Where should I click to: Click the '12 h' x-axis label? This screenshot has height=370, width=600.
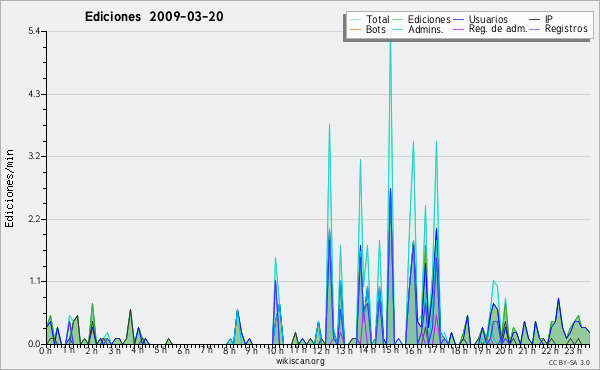point(320,350)
